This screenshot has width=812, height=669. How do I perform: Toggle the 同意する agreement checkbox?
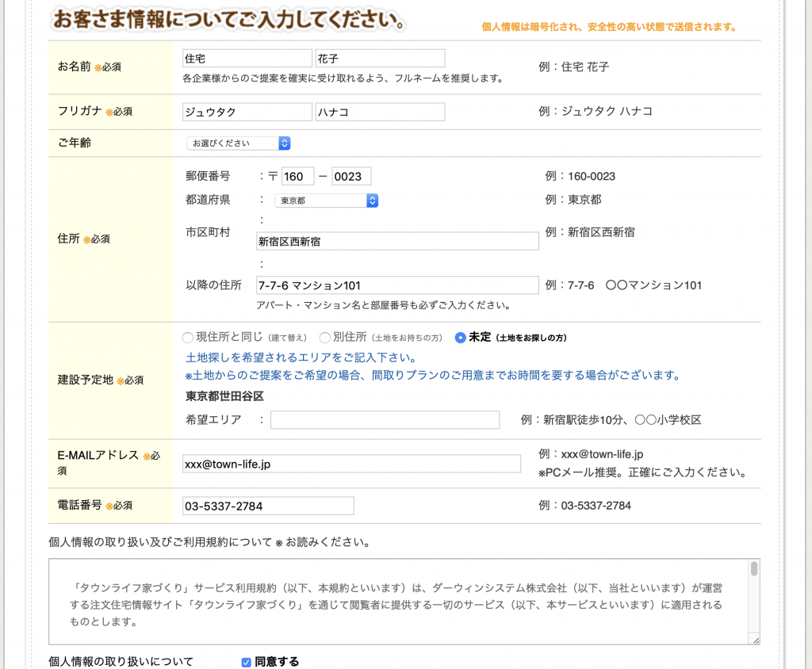click(x=246, y=663)
